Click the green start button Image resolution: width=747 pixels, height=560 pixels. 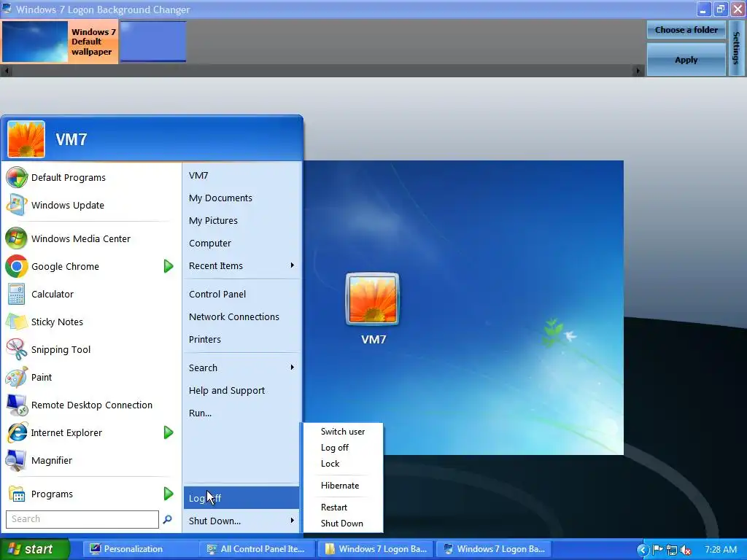pos(35,549)
